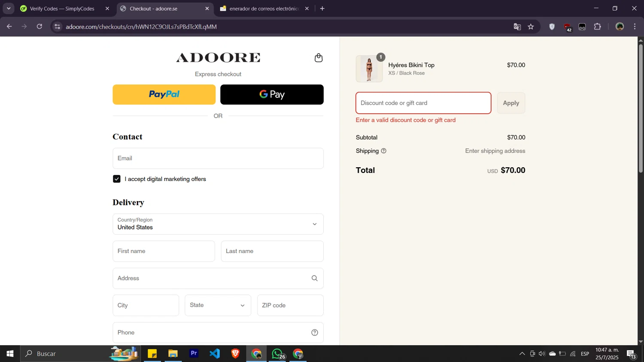
Task: Show hidden system tray icons
Action: click(x=522, y=354)
